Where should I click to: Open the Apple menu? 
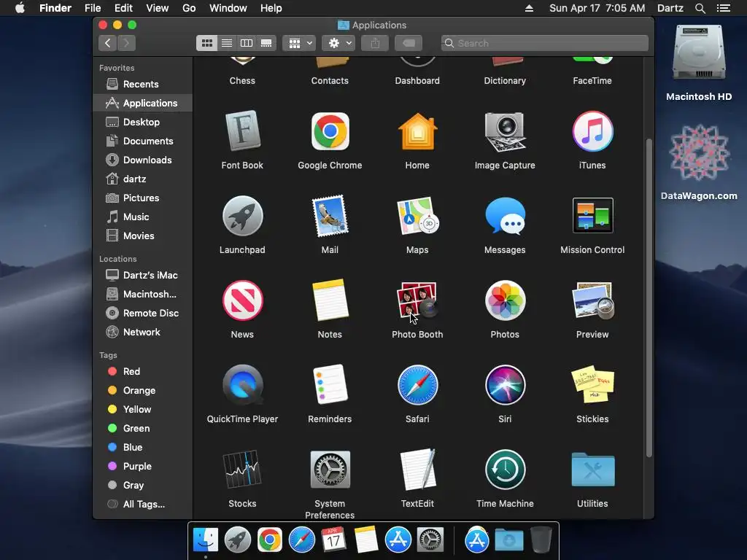(x=20, y=8)
